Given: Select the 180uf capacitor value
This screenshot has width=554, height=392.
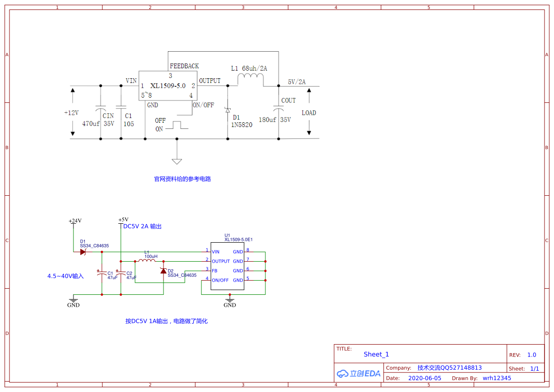Looking at the screenshot, I should (x=267, y=120).
